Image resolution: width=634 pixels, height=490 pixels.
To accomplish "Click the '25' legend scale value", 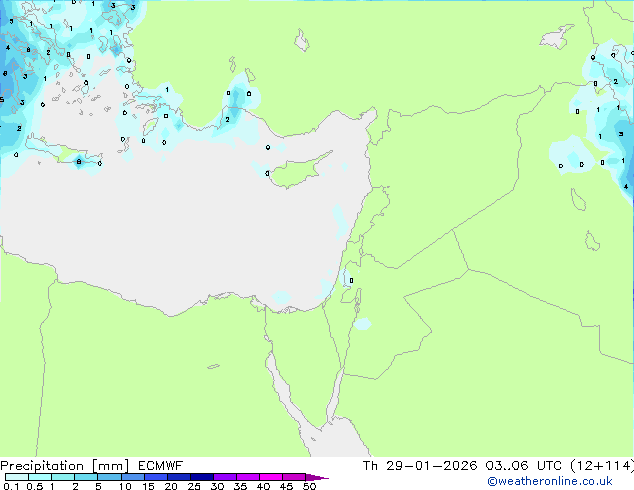I will (x=194, y=486).
